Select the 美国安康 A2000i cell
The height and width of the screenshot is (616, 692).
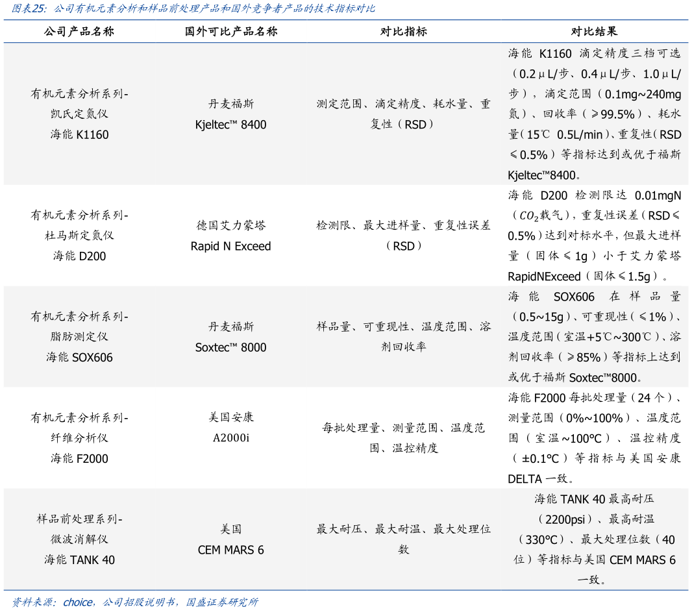231,426
